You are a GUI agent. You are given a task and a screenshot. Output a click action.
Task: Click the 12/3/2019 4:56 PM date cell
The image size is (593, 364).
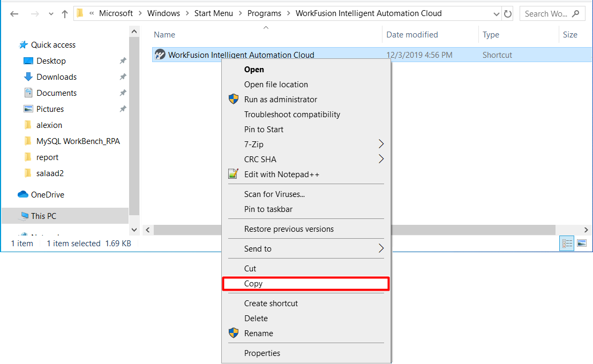[419, 55]
